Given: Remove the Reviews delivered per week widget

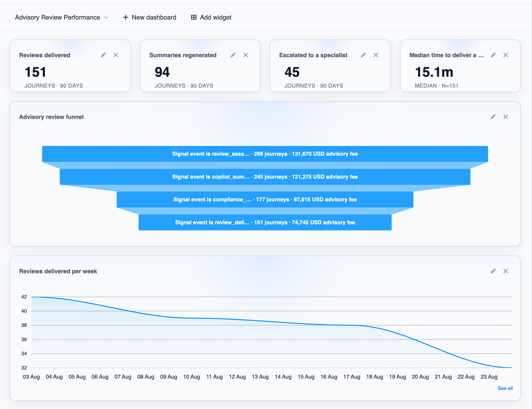Looking at the screenshot, I should 505,271.
